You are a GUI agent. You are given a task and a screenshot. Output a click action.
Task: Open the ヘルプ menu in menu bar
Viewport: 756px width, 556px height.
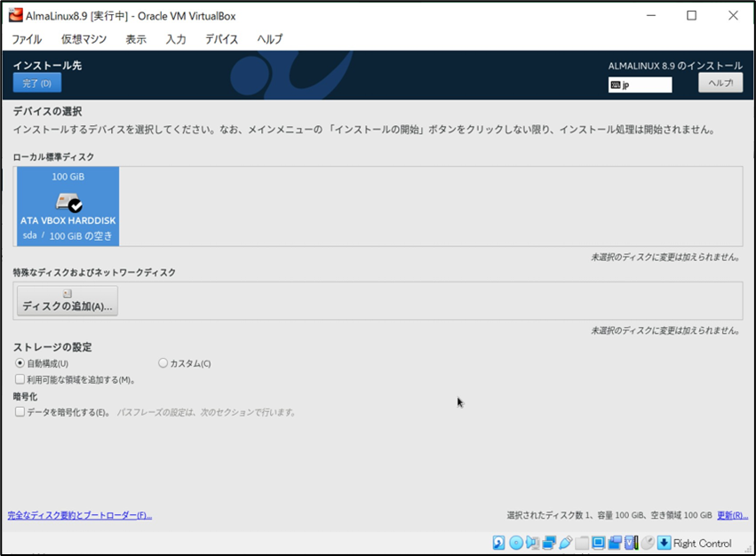click(270, 39)
